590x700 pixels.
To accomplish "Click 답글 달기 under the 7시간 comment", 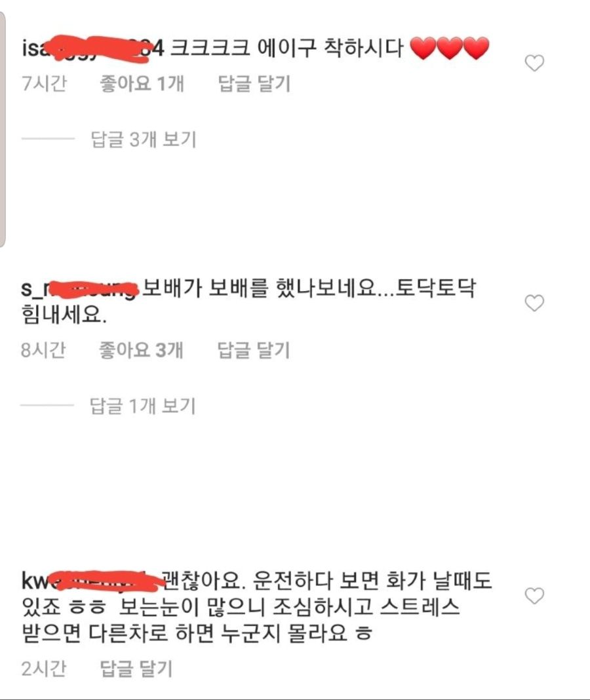I will (x=254, y=83).
